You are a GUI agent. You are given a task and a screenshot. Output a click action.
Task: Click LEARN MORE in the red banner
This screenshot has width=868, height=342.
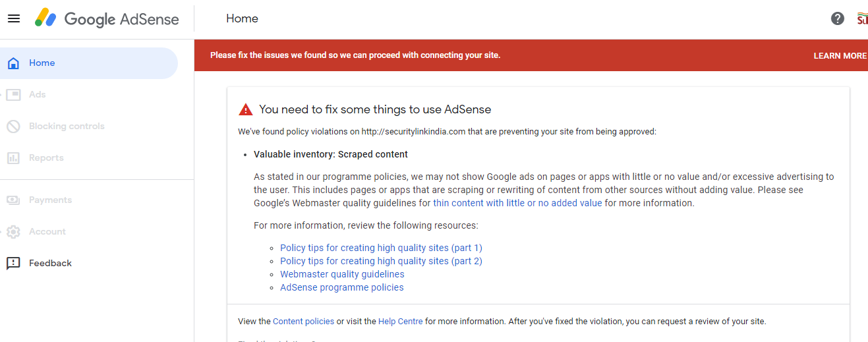[840, 56]
